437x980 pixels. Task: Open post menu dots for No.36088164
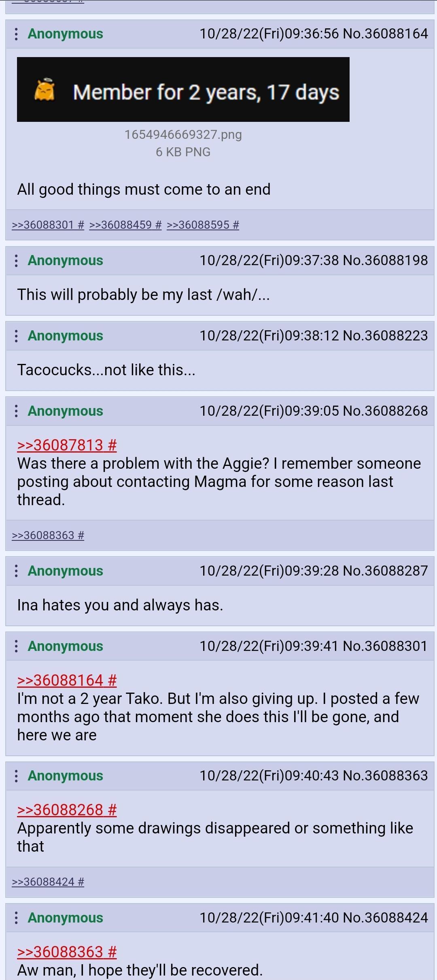click(x=16, y=34)
